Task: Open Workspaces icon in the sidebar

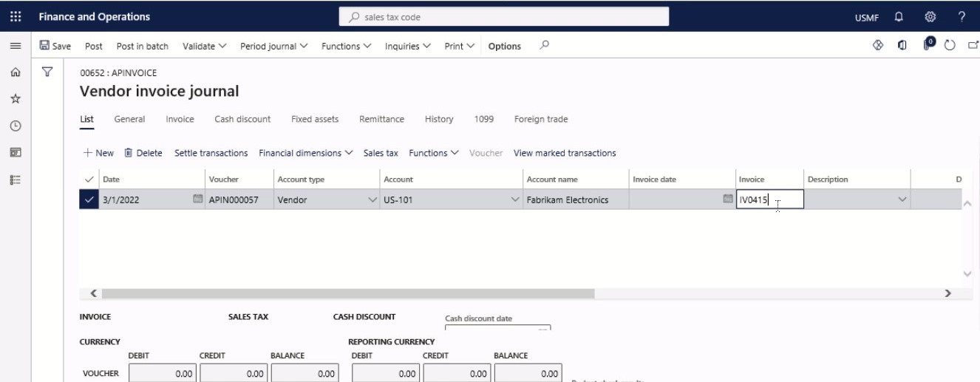Action: pyautogui.click(x=16, y=152)
